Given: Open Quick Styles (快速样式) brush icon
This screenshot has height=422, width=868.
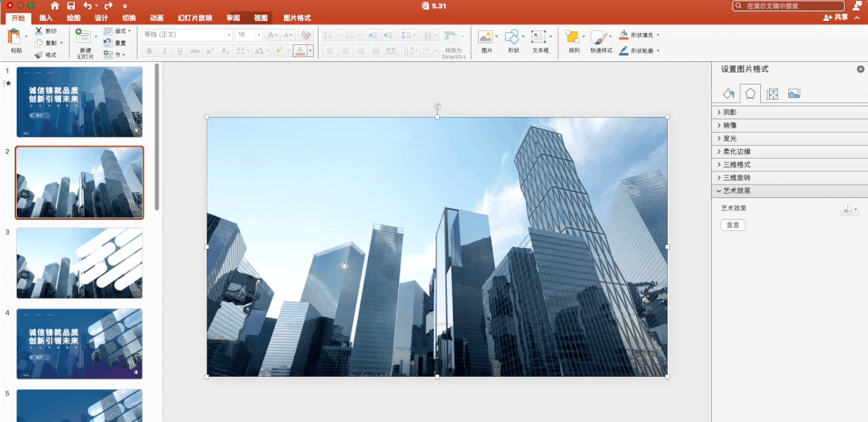Looking at the screenshot, I should (599, 37).
